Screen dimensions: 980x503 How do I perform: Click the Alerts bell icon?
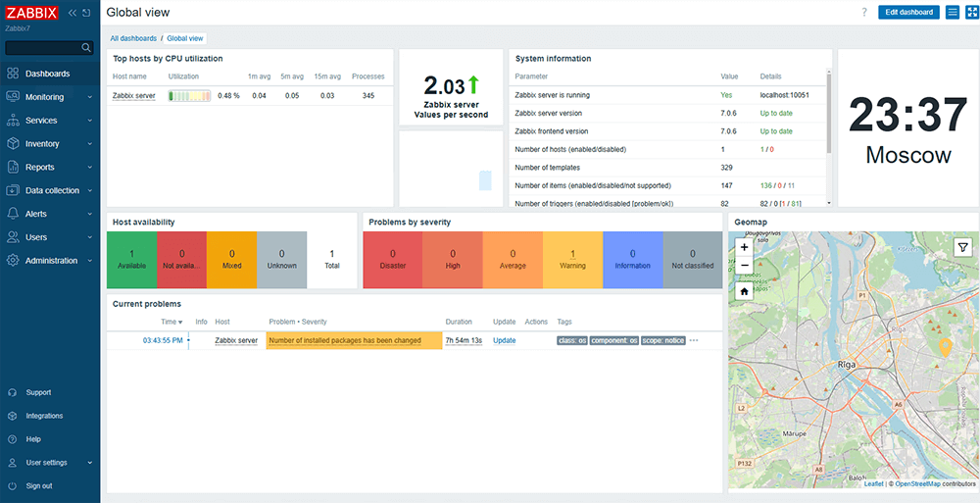(x=13, y=214)
